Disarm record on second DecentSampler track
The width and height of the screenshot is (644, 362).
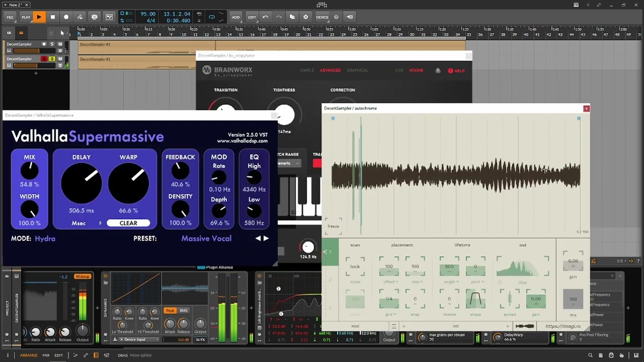[44, 59]
